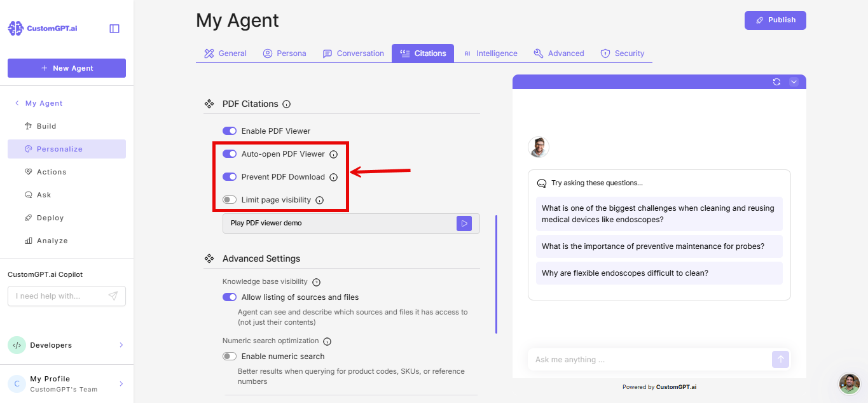Viewport: 868px width, 403px height.
Task: Open Ask in the sidebar
Action: pos(67,195)
